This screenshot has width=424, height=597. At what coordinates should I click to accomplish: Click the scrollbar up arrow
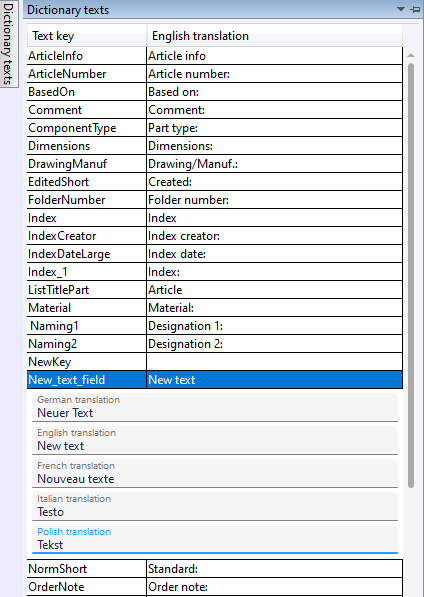[x=411, y=56]
